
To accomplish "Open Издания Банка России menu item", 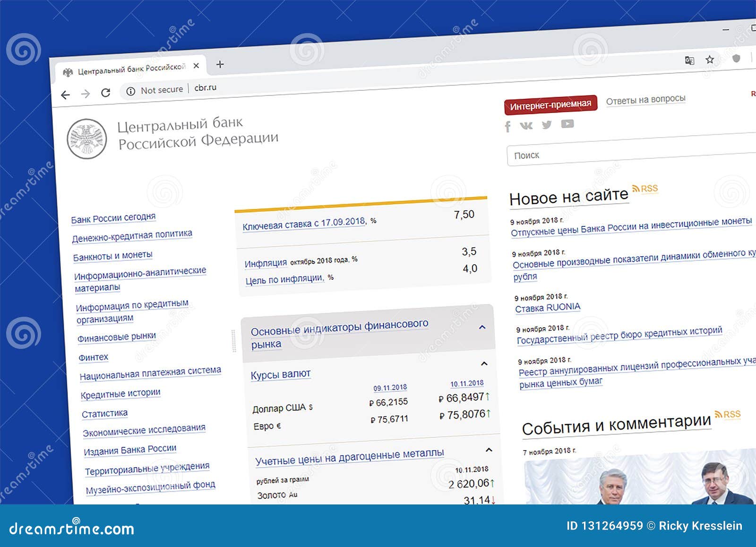I will (130, 450).
